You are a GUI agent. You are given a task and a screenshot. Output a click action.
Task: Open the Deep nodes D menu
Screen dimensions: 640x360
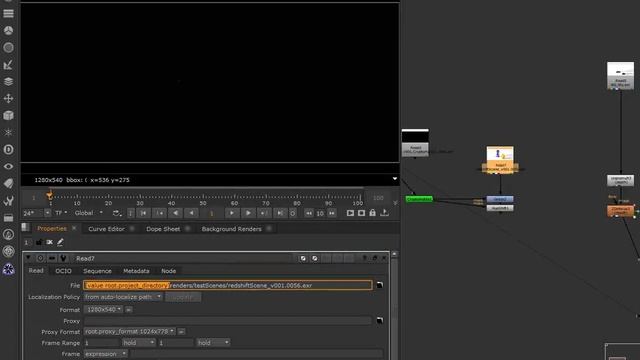tap(8, 149)
